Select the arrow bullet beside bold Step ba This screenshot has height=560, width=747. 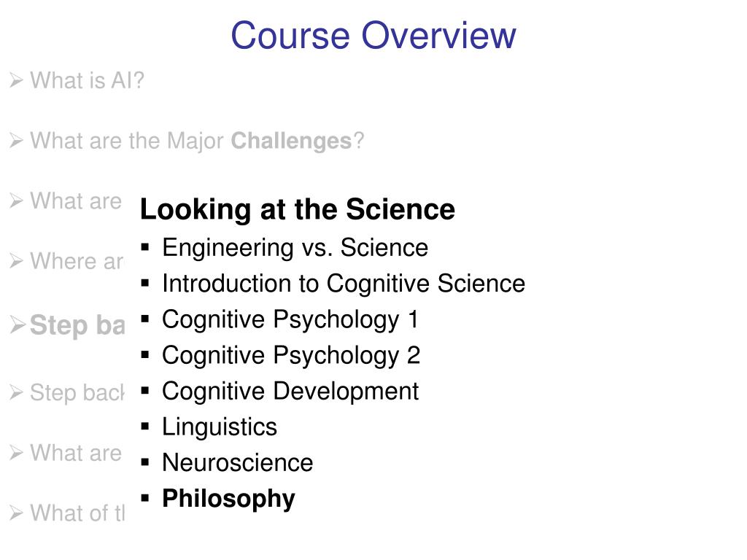pos(18,325)
